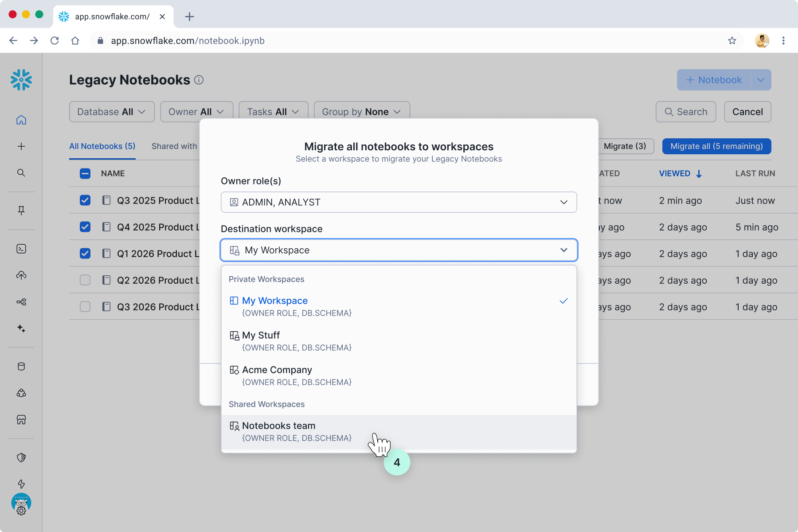Screen dimensions: 798x532
Task: Click the plus create icon in sidebar
Action: (x=21, y=146)
